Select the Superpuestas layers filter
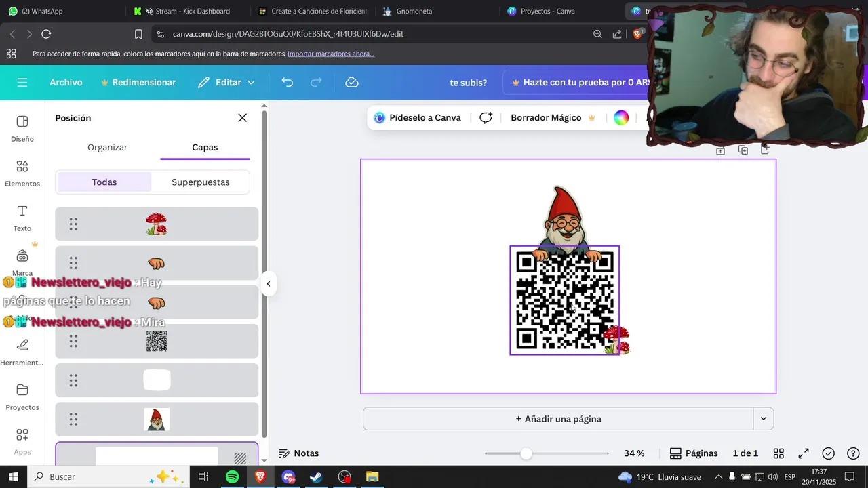 point(201,182)
